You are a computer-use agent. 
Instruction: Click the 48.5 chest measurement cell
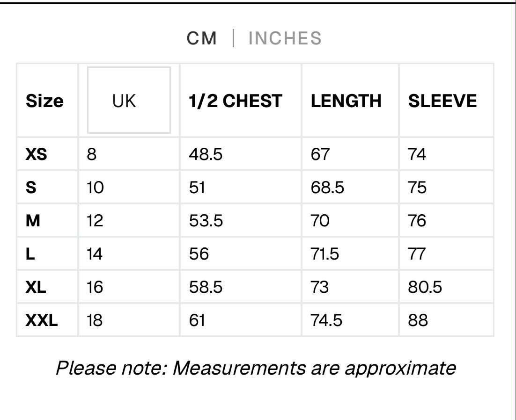206,154
